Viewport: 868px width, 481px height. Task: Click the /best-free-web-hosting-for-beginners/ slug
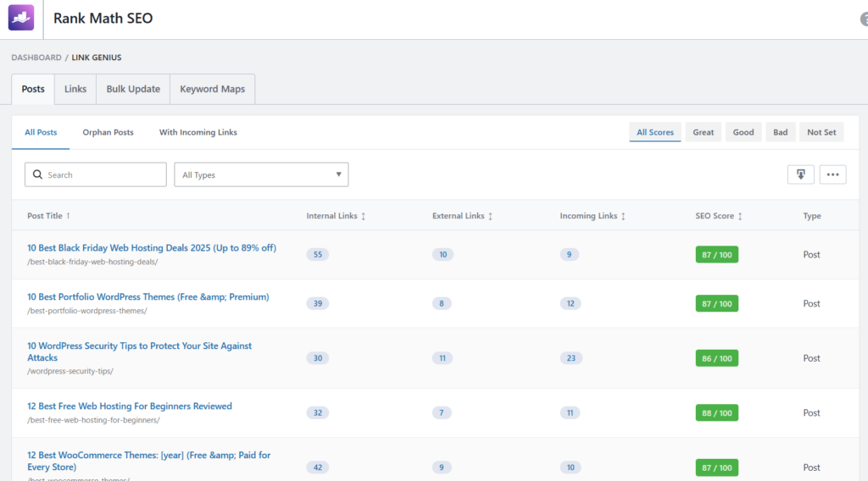coord(93,420)
